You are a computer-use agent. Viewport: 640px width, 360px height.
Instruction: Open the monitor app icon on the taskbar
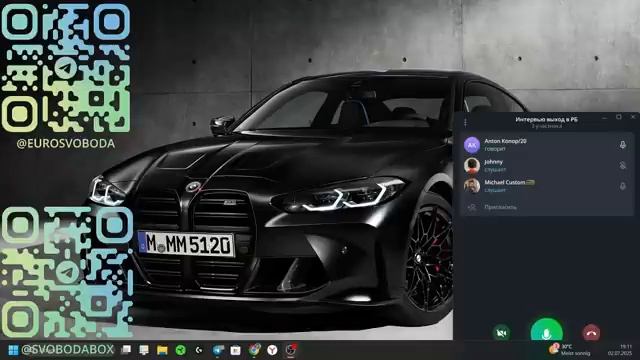144,350
